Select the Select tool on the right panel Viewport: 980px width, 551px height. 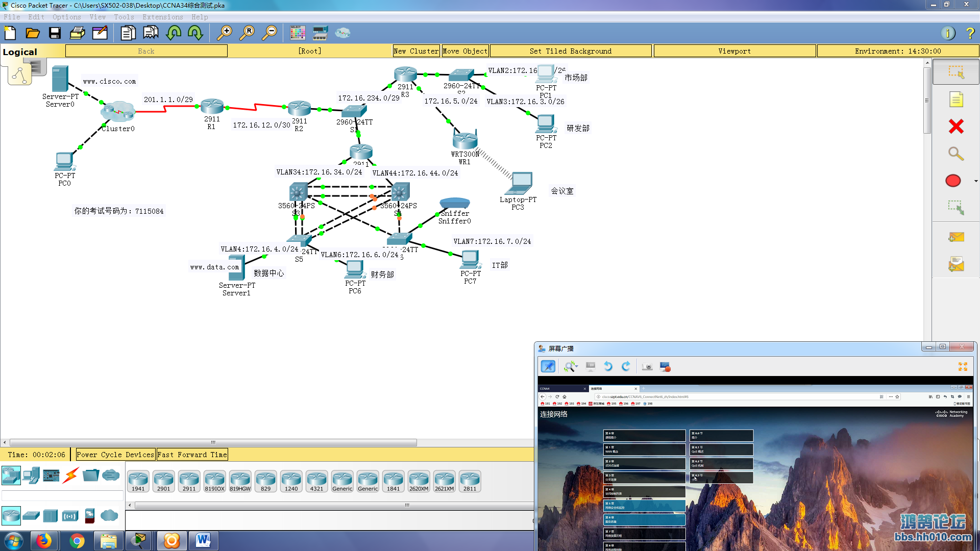click(955, 72)
